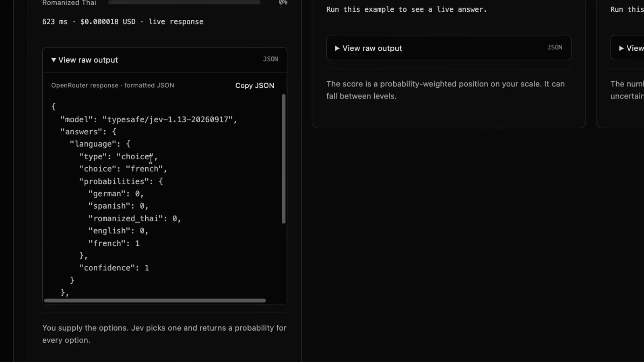Click the horizontal scrollbar under the JSON code

[155, 300]
